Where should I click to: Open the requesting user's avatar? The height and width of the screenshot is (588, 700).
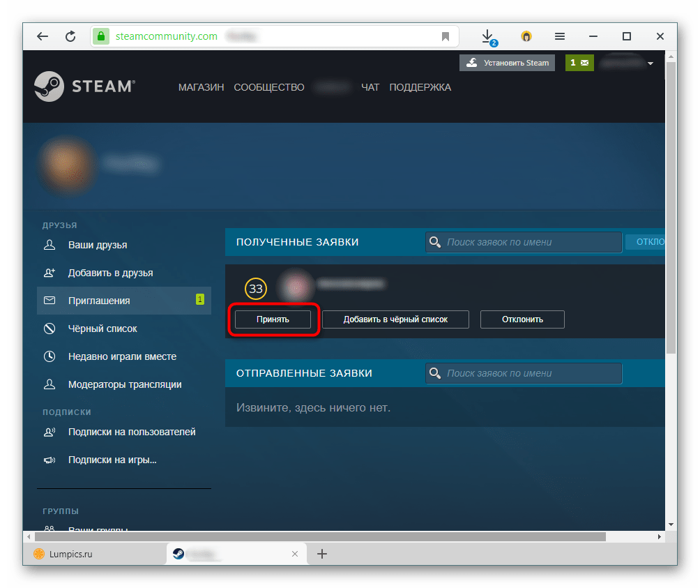click(x=296, y=288)
